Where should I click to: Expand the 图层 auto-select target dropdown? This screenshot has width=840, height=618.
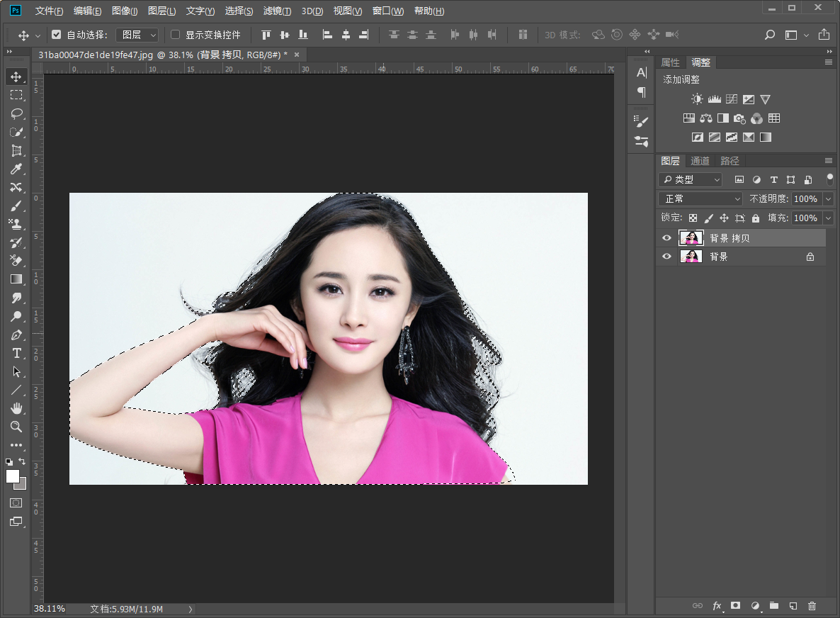click(137, 35)
